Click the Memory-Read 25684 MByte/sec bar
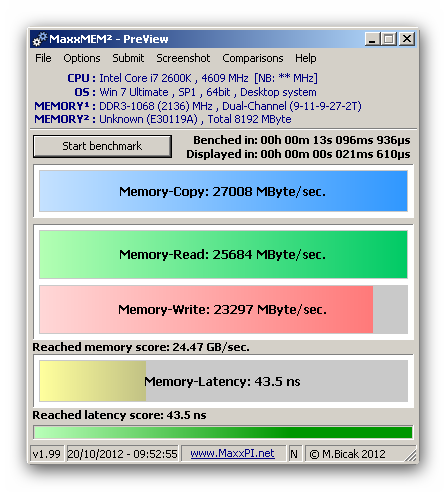This screenshot has width=447, height=492. click(223, 254)
